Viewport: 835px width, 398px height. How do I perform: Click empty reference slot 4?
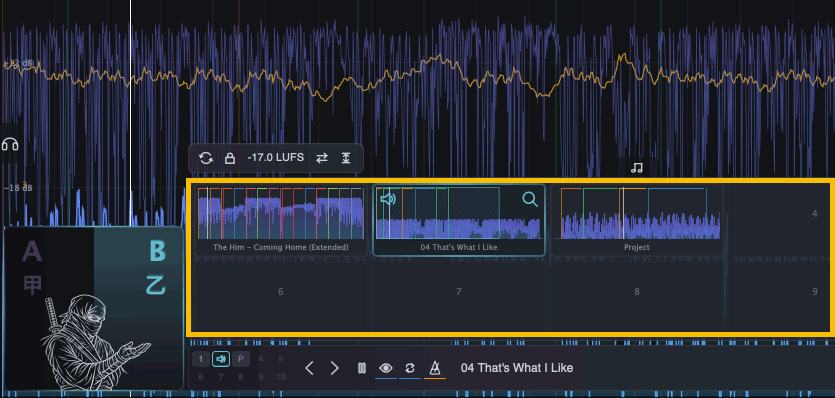[x=814, y=214]
